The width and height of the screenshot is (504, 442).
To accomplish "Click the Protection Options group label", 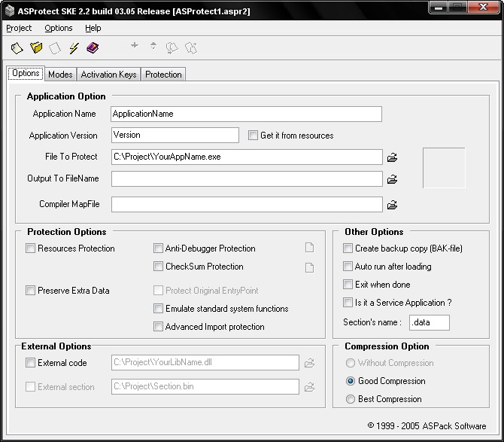I will 66,232.
